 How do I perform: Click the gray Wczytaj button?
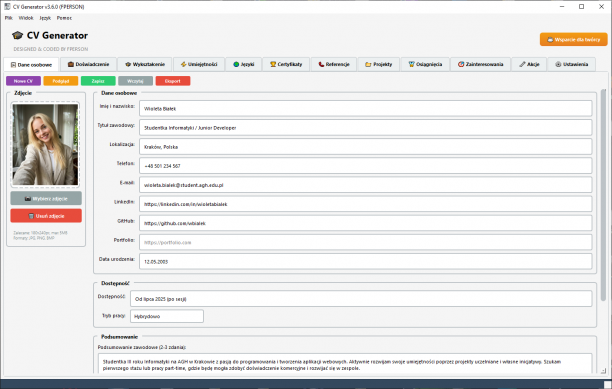click(x=135, y=81)
